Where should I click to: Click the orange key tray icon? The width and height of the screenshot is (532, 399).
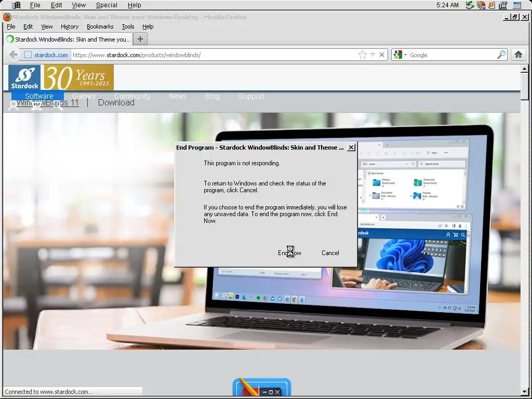pyautogui.click(x=491, y=5)
